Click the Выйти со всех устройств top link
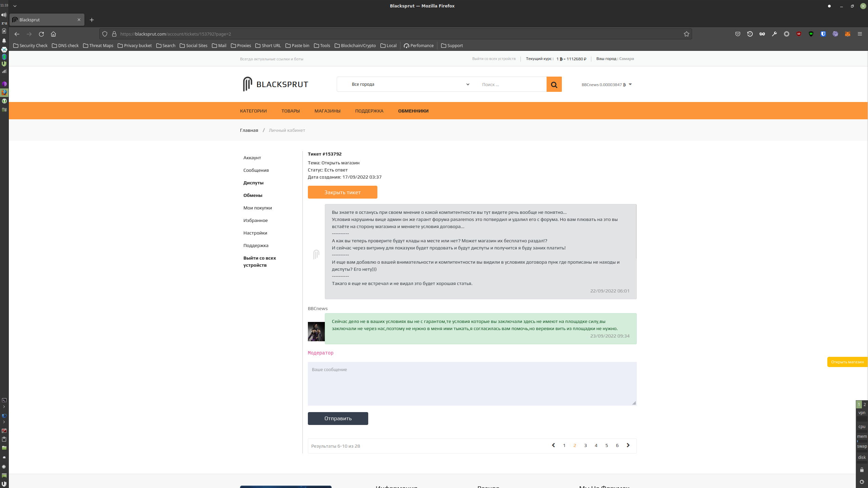 [494, 59]
